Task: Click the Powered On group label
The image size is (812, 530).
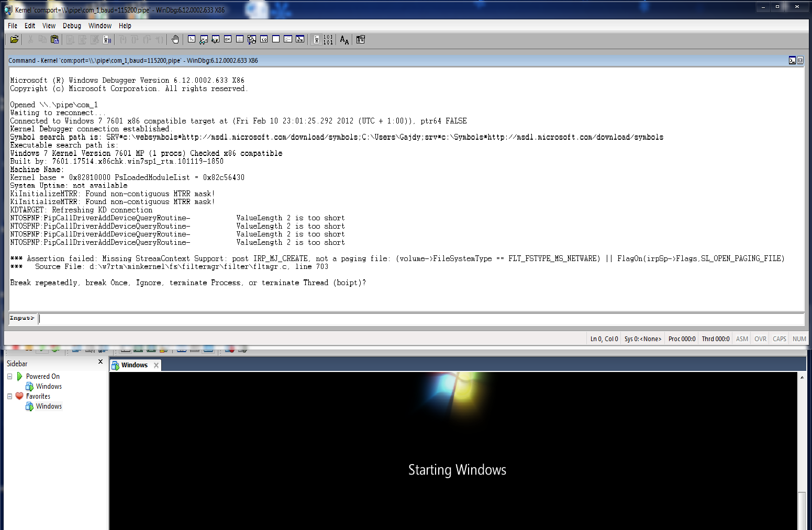Action: (43, 376)
